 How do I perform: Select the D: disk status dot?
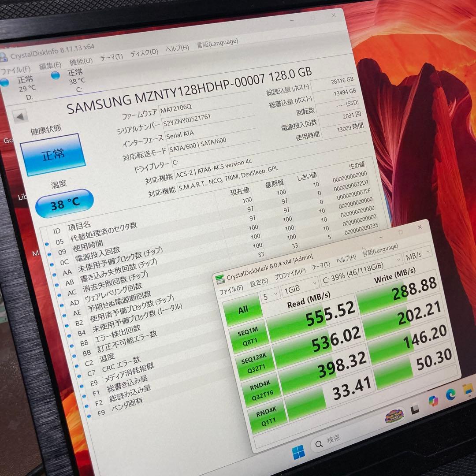pyautogui.click(x=4, y=82)
